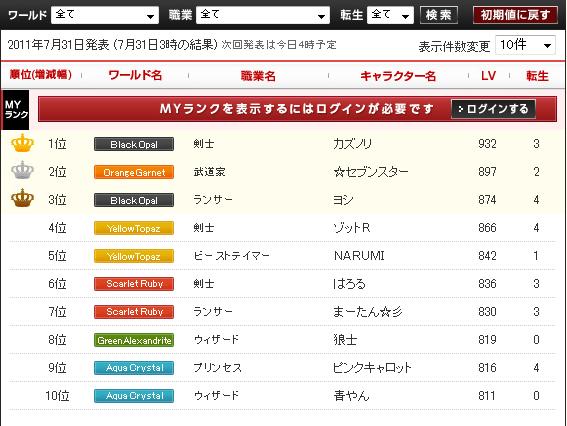Click level value 897
The width and height of the screenshot is (567, 426).
click(487, 171)
